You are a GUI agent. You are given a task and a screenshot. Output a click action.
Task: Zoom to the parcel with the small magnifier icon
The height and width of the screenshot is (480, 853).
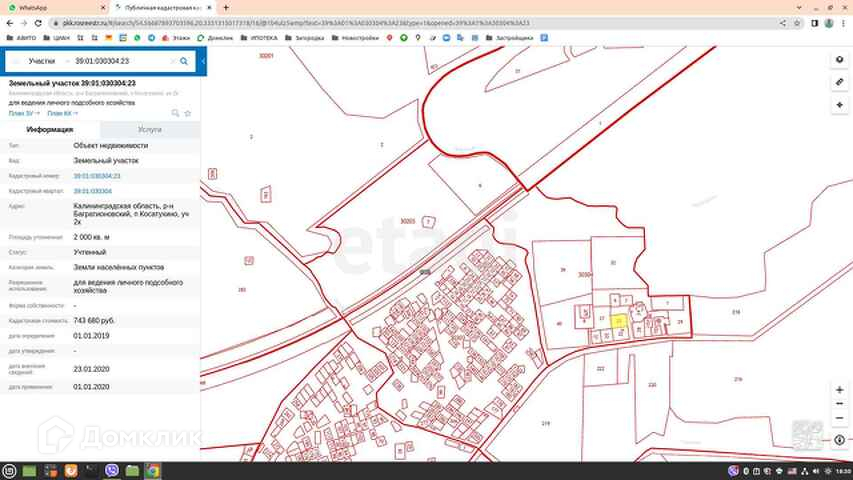click(x=175, y=113)
